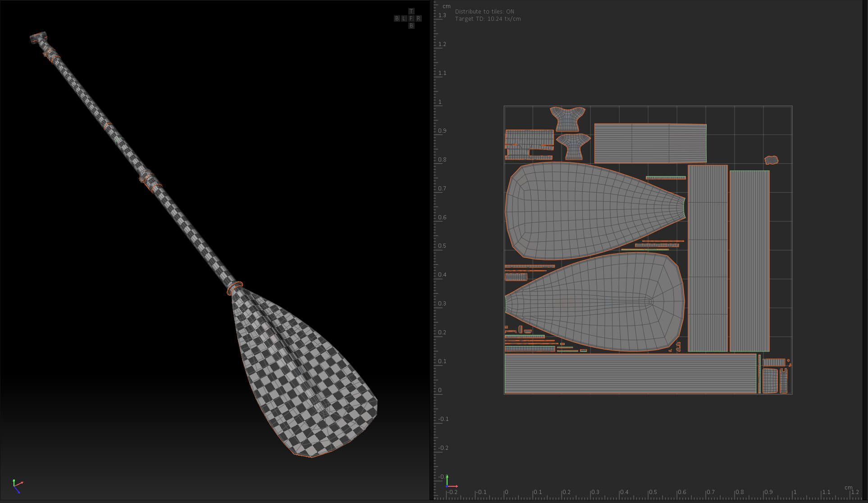Click the 'Target TD: 10.24 tx/cm' label
Screen dimensions: 868x503
[488, 19]
